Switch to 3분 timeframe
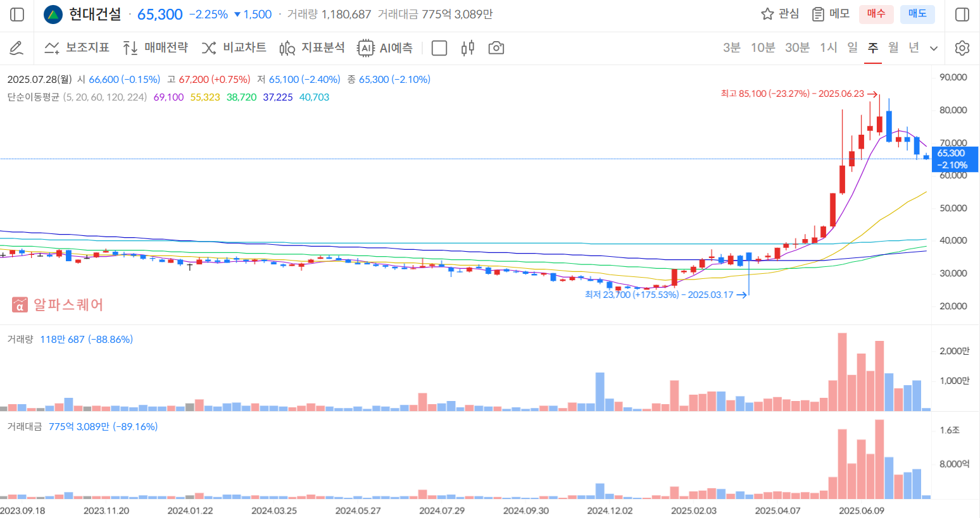Screen dimensions: 980x518 coord(732,48)
